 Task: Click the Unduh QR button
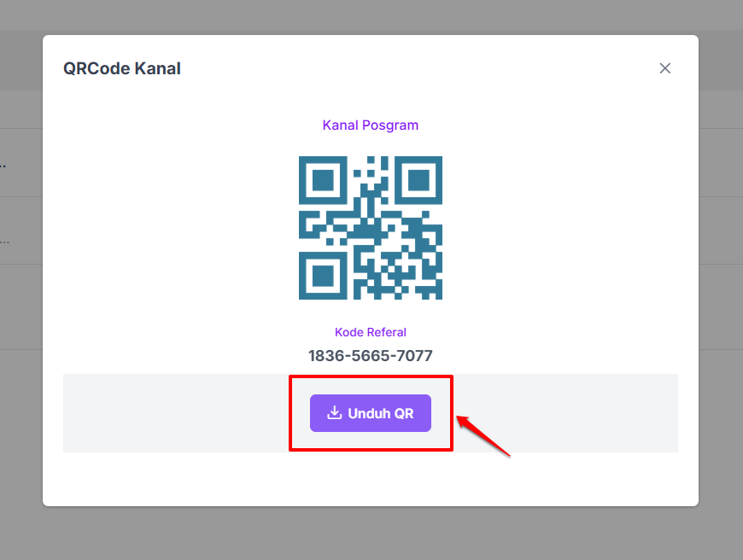tap(371, 413)
